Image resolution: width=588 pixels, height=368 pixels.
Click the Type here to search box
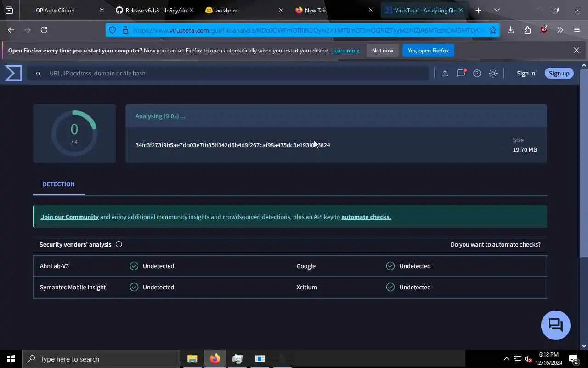pos(101,359)
